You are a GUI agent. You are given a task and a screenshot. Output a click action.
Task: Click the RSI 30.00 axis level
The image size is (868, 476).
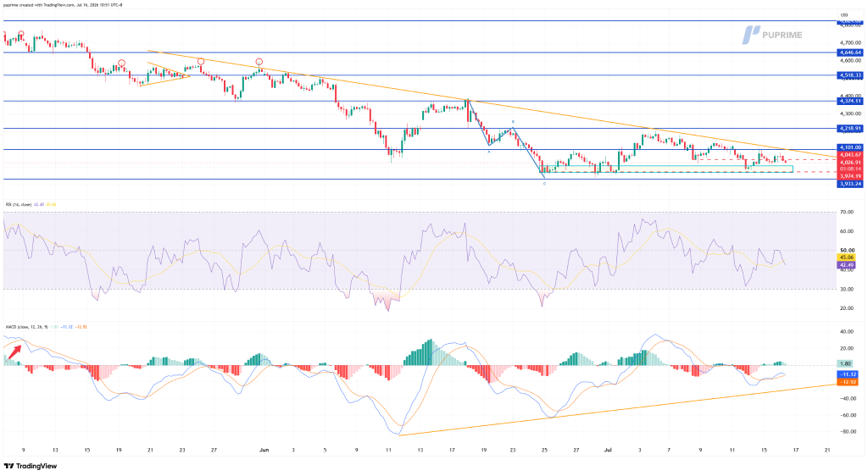point(847,289)
